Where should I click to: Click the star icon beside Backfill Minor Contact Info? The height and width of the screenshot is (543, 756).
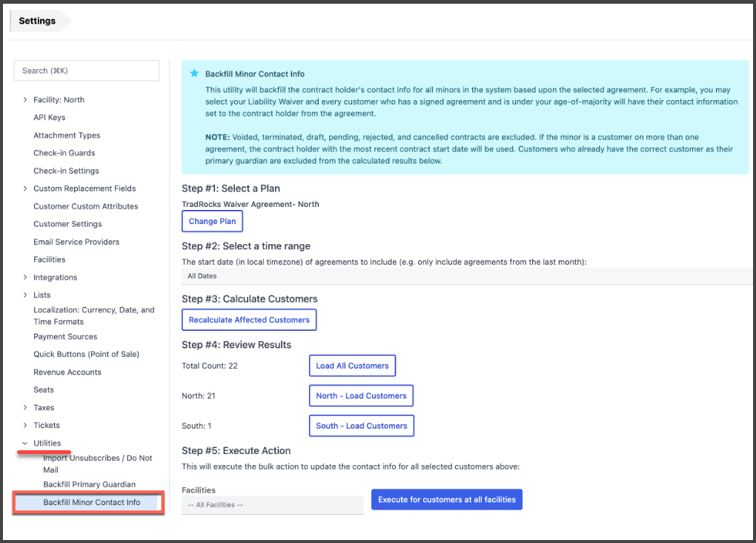194,74
